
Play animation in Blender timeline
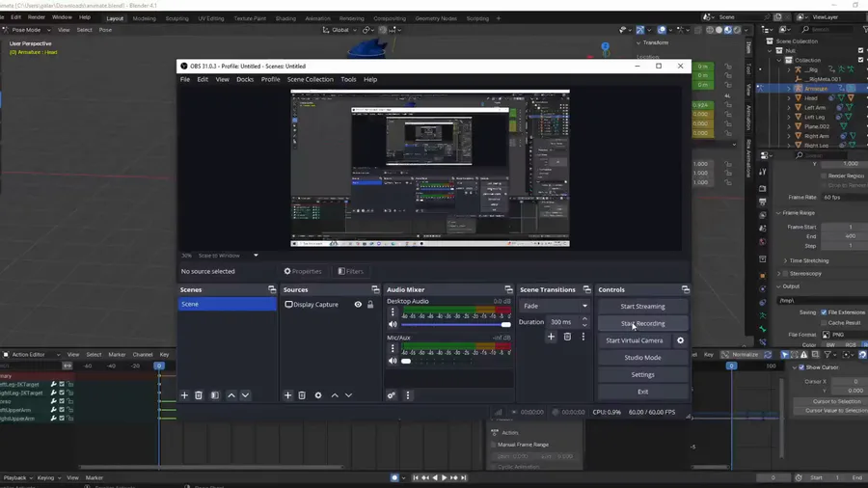[x=444, y=477]
